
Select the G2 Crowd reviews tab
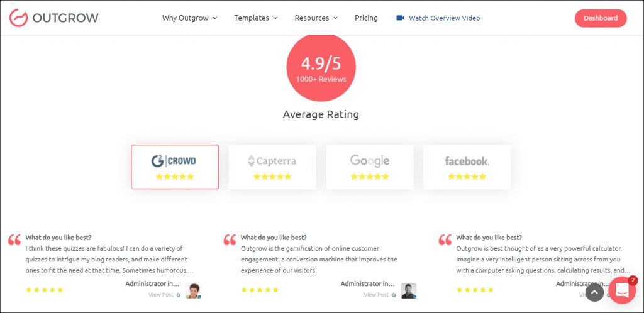[x=175, y=167]
